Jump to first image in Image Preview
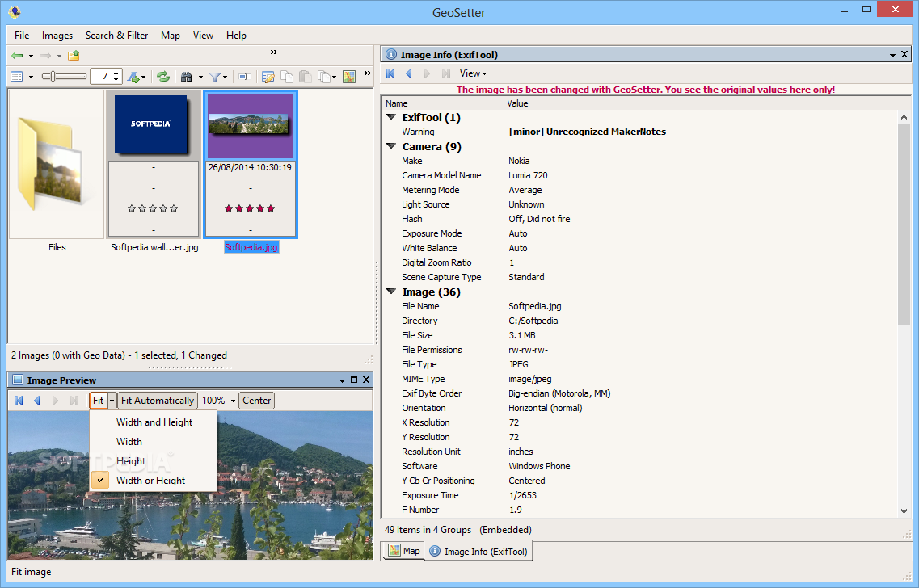 (18, 401)
